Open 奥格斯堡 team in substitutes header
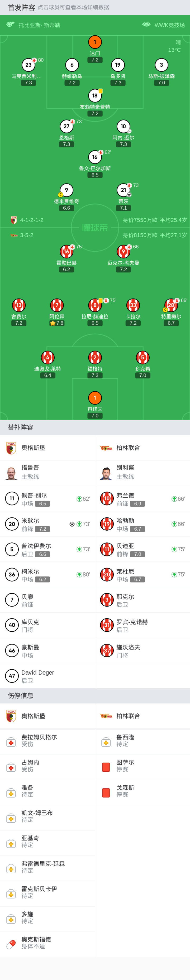190x980 pixels. click(33, 448)
